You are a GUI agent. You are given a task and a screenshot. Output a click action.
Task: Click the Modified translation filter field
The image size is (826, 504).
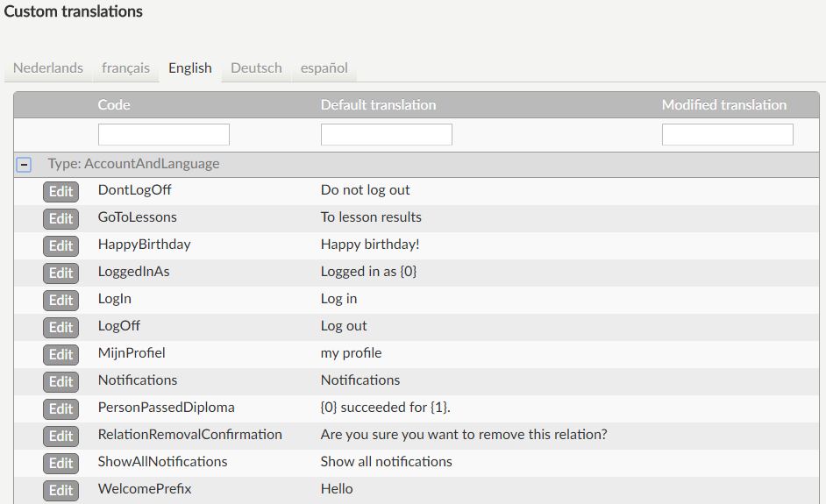coord(727,134)
